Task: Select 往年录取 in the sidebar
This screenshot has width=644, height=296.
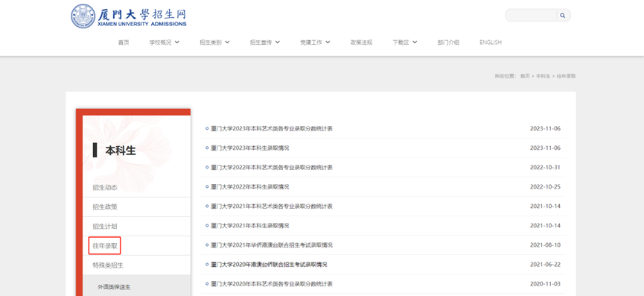Action: coord(105,246)
